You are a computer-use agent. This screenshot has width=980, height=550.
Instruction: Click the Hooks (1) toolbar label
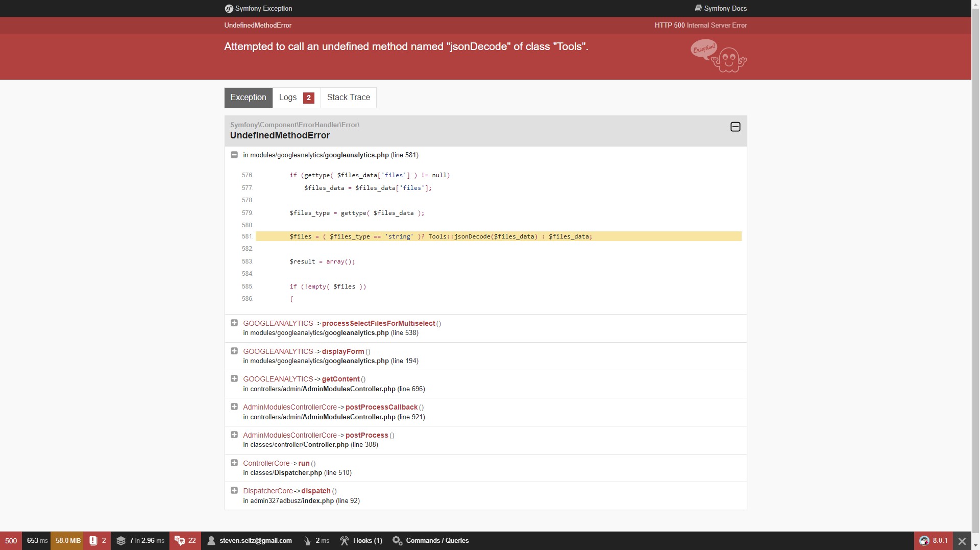(367, 541)
